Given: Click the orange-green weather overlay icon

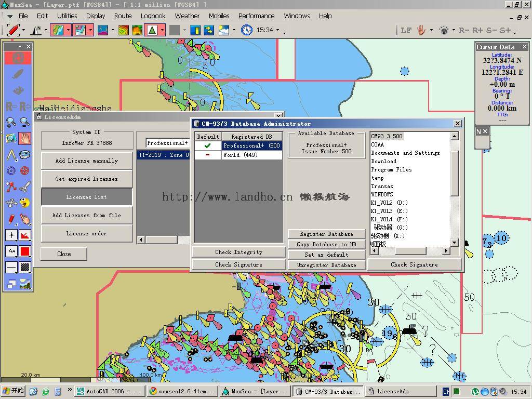Looking at the screenshot, I should coord(137,30).
